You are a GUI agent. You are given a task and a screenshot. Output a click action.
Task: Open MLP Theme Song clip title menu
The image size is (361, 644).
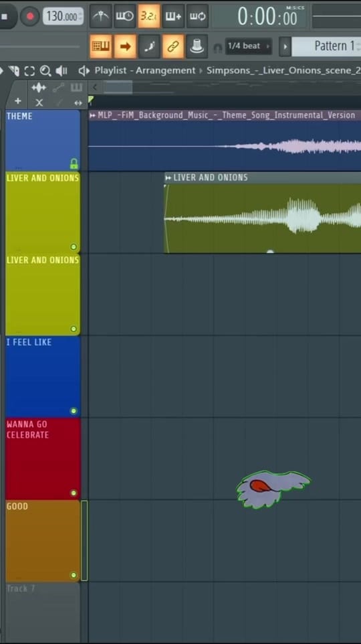pyautogui.click(x=225, y=115)
